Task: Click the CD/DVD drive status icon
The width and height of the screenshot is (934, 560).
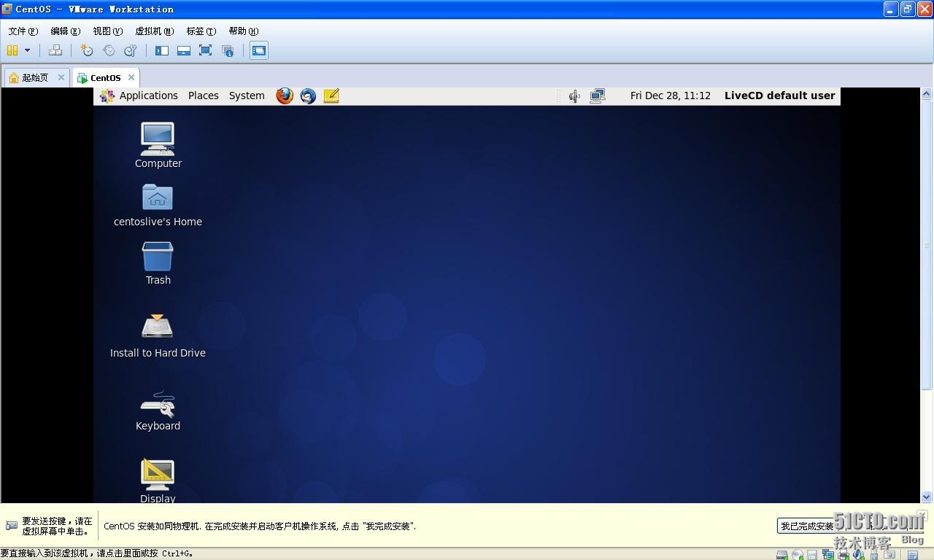Action: [x=798, y=555]
